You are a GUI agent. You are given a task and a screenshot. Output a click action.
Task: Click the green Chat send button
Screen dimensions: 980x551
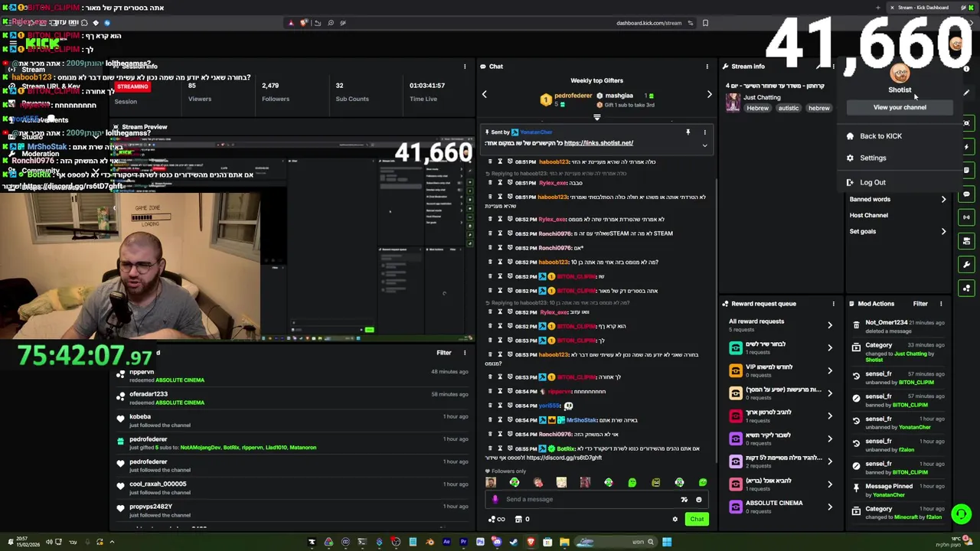pos(697,519)
